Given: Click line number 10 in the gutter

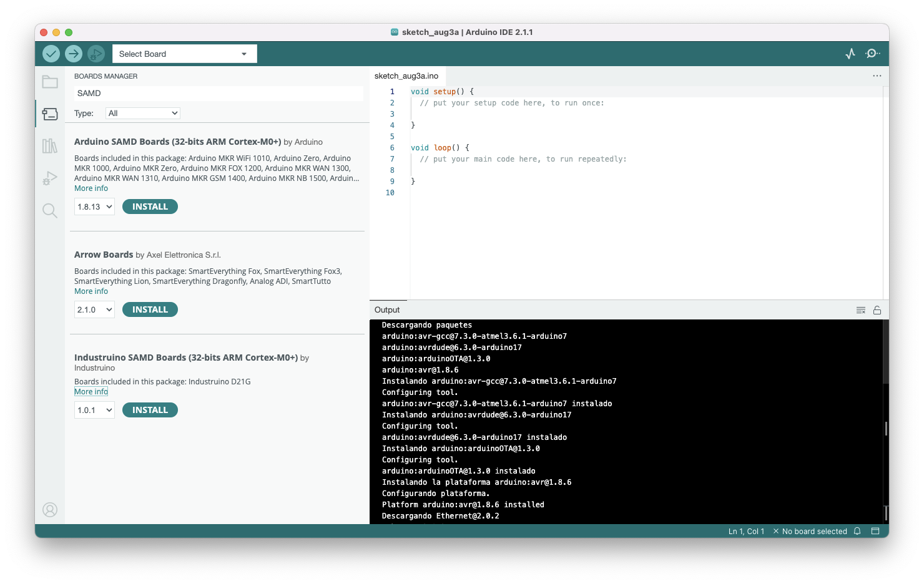Looking at the screenshot, I should 390,193.
